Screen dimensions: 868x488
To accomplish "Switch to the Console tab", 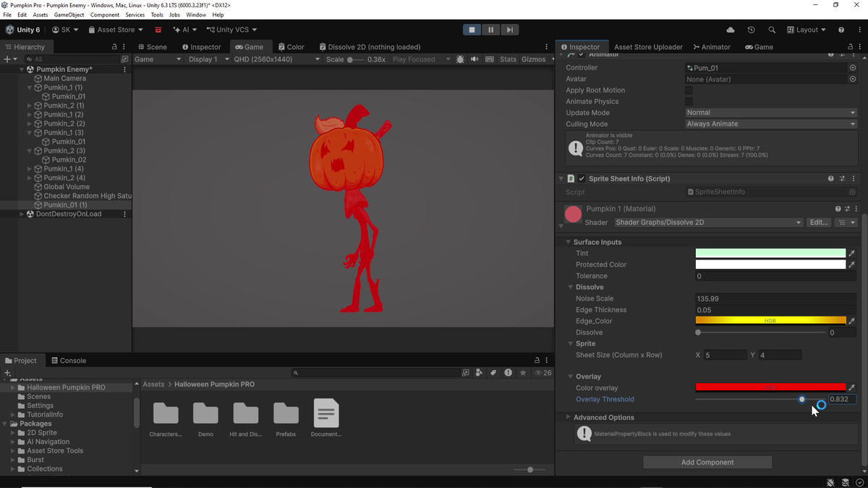I will 68,361.
